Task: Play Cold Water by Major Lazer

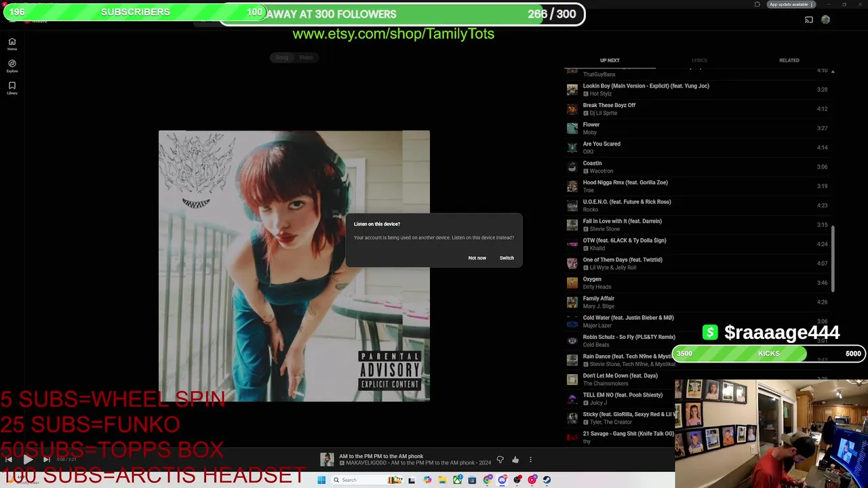Action: click(x=696, y=321)
